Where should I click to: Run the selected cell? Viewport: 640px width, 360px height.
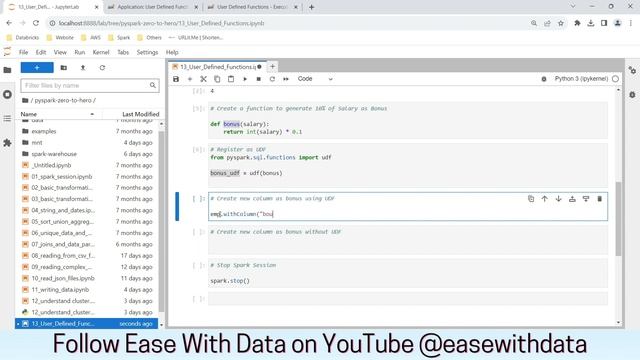[245, 79]
